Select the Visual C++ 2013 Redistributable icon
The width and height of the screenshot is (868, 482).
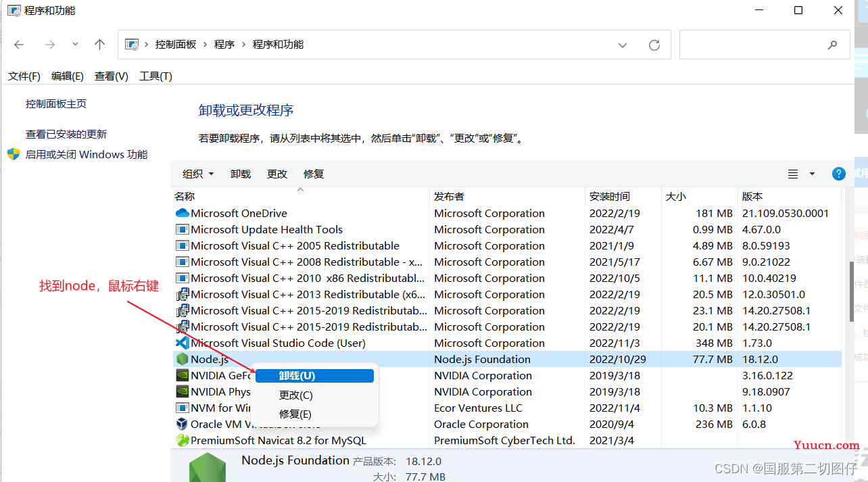182,294
